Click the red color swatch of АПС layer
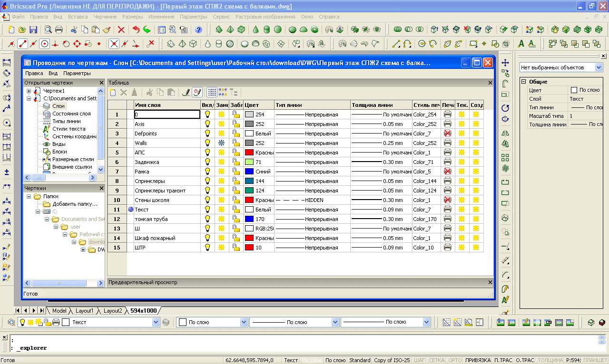 point(249,153)
